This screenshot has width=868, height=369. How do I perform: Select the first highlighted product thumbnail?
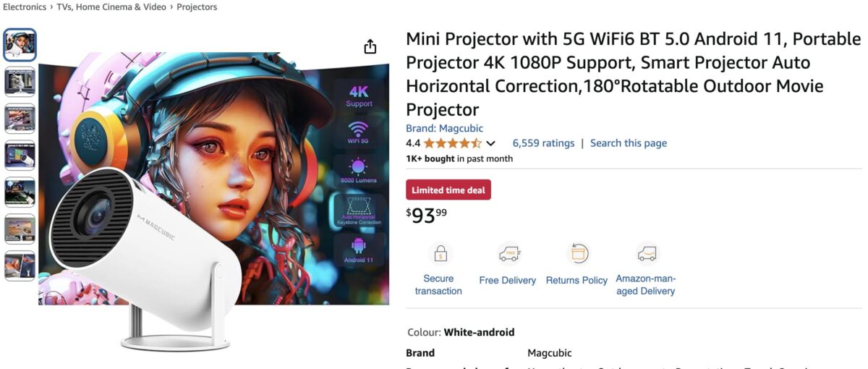click(x=20, y=45)
